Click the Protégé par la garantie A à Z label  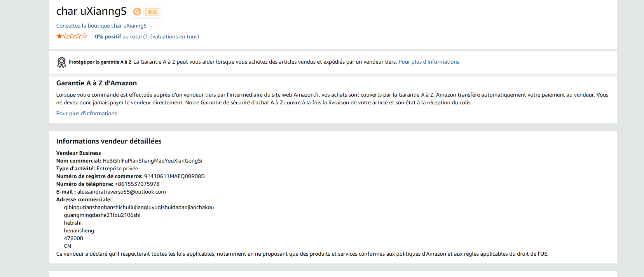(100, 62)
